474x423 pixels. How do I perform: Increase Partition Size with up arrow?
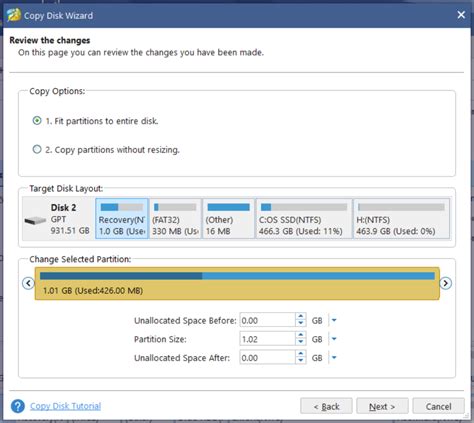point(300,335)
